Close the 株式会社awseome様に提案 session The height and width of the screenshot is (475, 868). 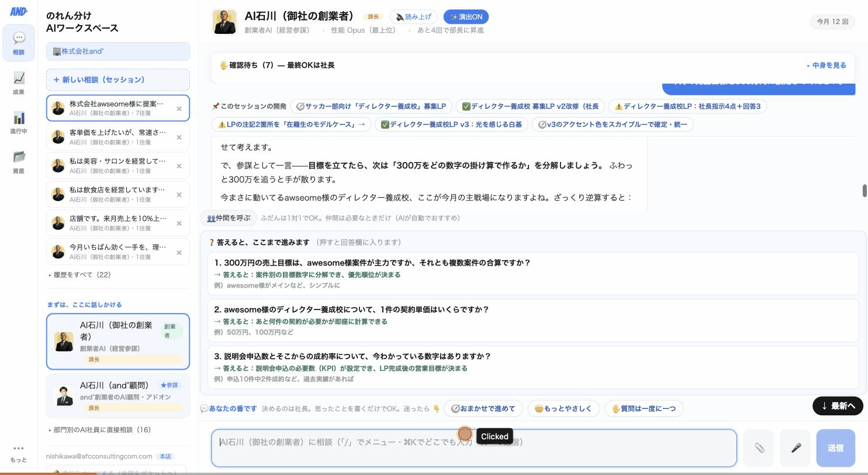point(179,108)
